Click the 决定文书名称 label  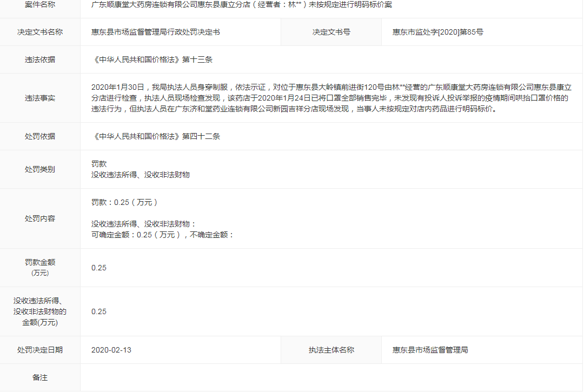[x=40, y=32]
